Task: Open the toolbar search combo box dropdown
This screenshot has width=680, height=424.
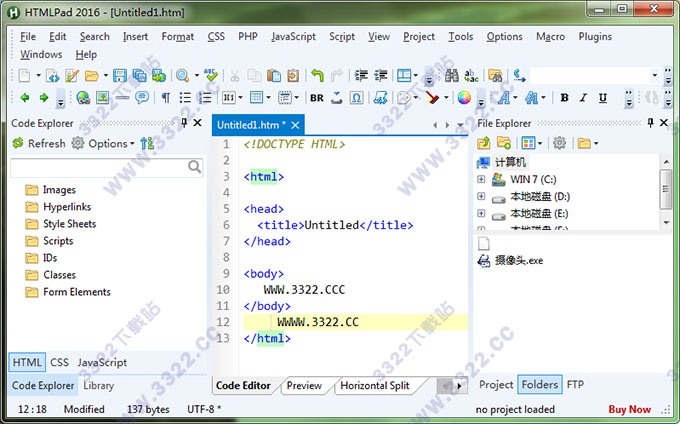Action: (x=654, y=75)
